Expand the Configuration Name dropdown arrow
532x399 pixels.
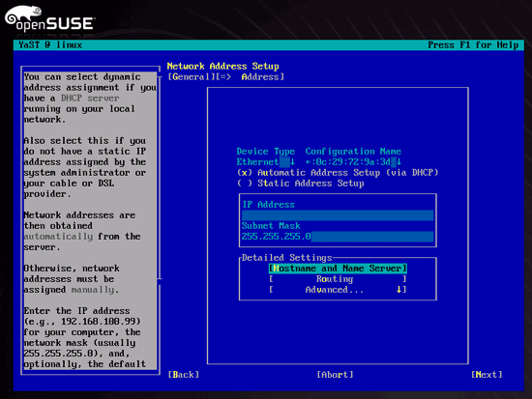[x=399, y=162]
